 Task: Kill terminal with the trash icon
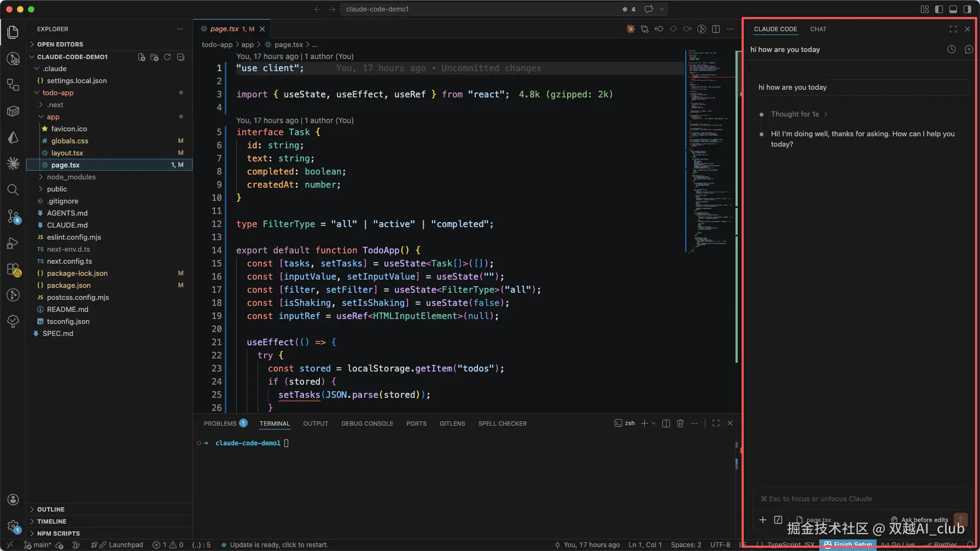[680, 424]
